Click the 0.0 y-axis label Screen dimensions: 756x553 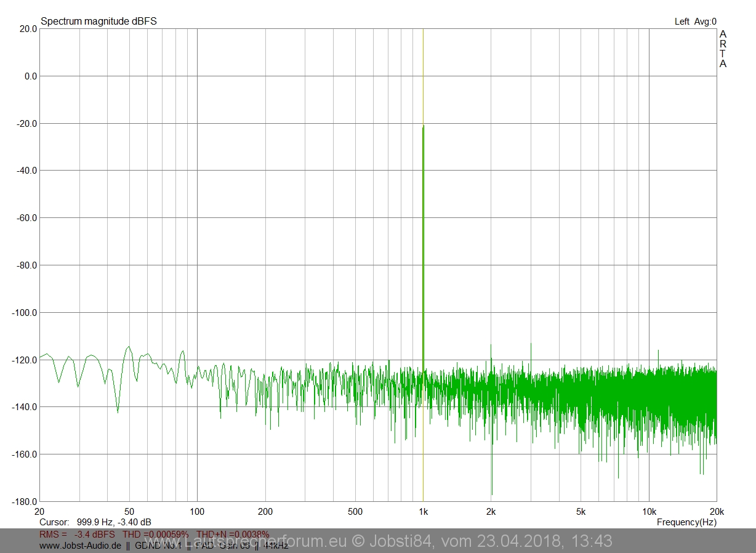[30, 76]
